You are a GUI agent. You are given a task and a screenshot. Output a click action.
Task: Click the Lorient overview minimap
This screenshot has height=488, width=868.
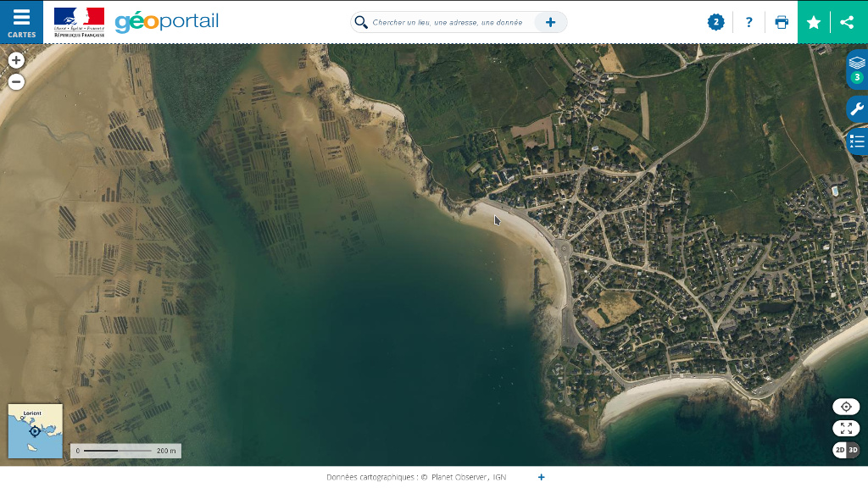point(35,430)
